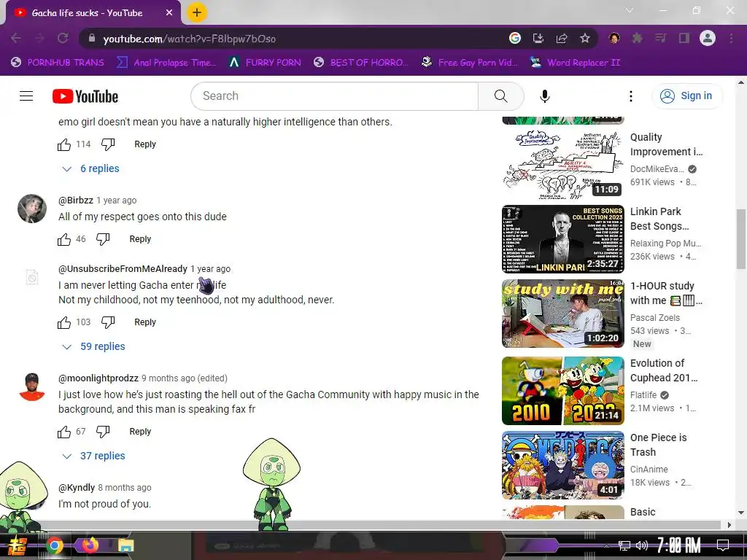Like @Birbzz's comment
This screenshot has width=747, height=560.
click(x=64, y=239)
